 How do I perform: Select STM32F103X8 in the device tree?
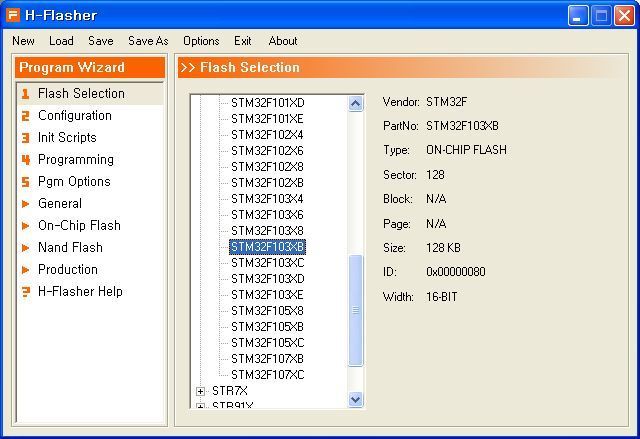click(267, 231)
